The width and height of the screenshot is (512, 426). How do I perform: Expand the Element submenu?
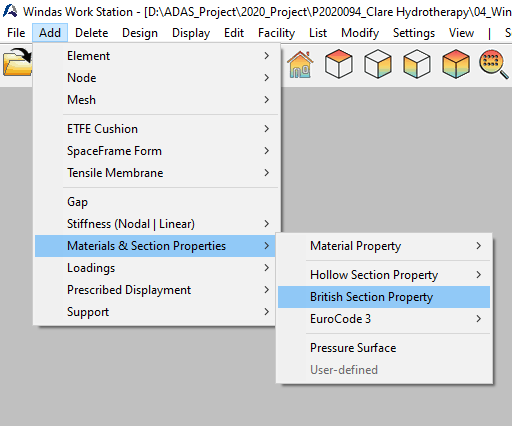[x=157, y=56]
